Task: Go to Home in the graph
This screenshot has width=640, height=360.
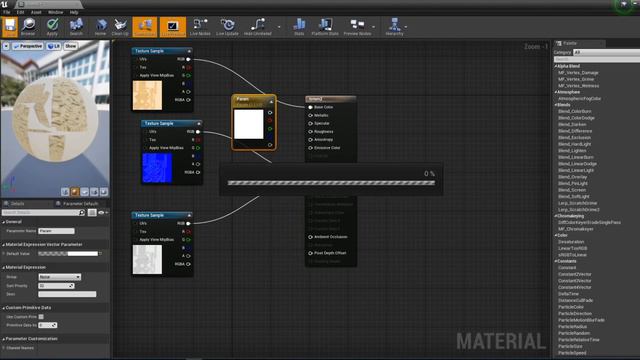Action: pos(100,27)
